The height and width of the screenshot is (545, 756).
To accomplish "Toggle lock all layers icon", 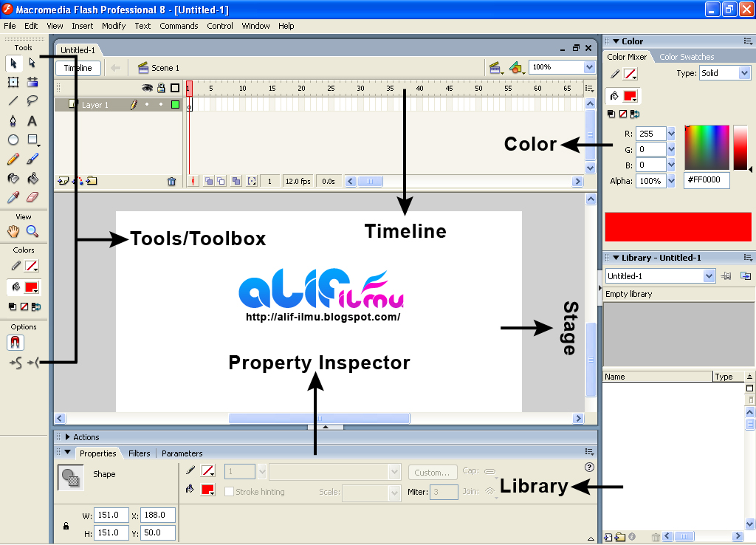I will pyautogui.click(x=161, y=88).
